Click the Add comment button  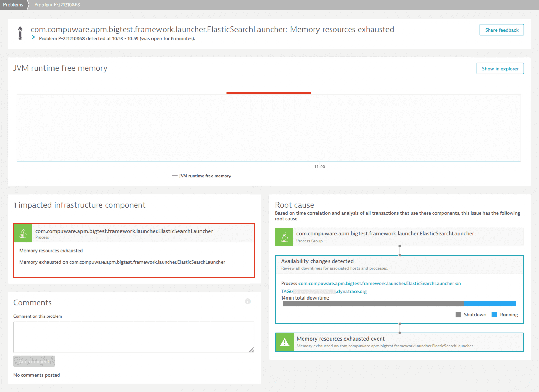[34, 361]
